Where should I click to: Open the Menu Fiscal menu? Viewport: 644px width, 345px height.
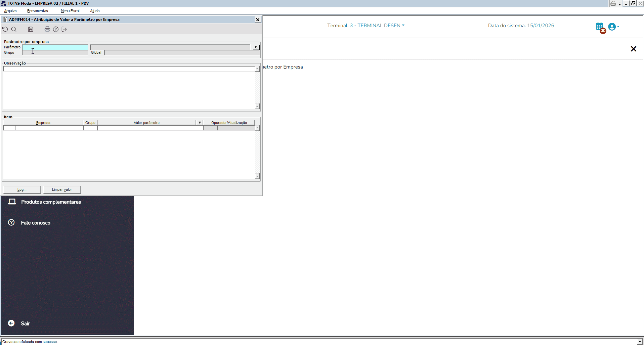pyautogui.click(x=70, y=11)
